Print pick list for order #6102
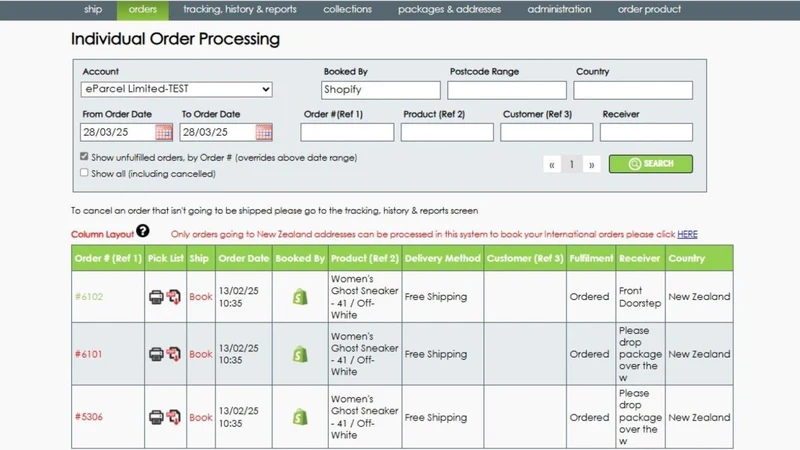The width and height of the screenshot is (800, 450). (156, 297)
